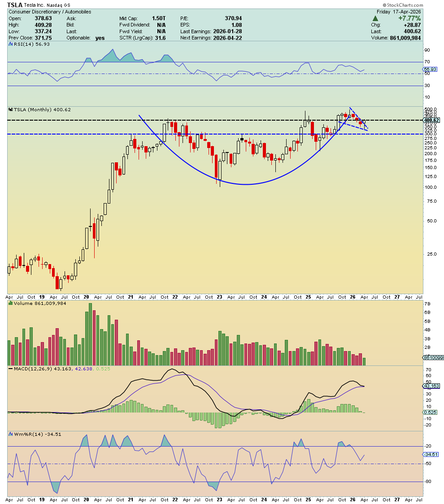Click the 400.62 price tag on right axis

(431, 120)
